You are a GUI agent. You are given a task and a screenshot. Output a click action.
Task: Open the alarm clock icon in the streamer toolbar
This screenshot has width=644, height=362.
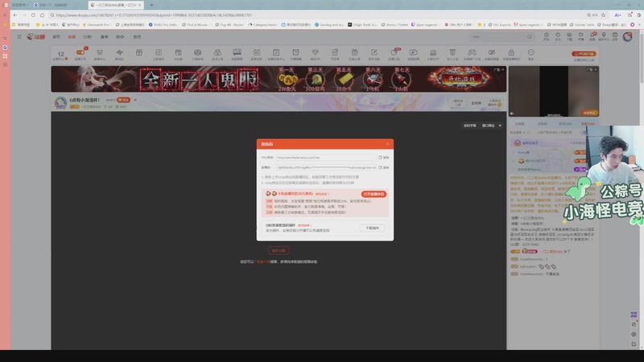pyautogui.click(x=295, y=52)
